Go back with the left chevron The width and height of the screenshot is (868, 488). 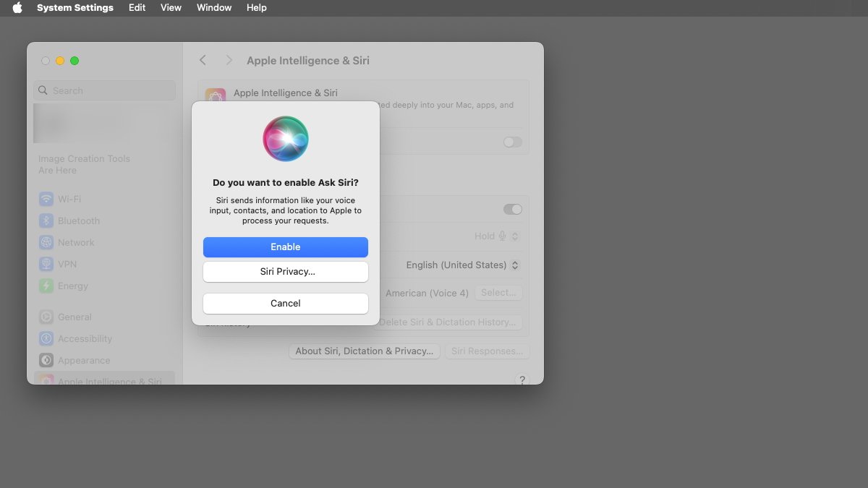pyautogui.click(x=203, y=61)
